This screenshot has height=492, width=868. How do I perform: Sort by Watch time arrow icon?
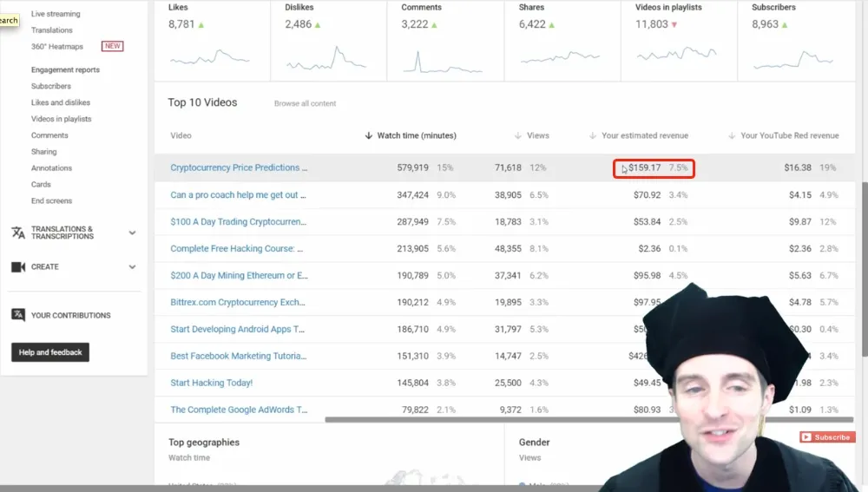369,135
